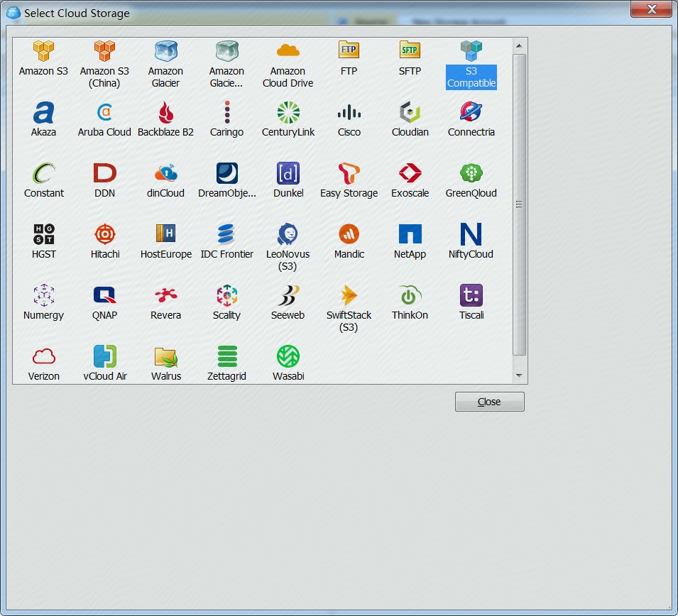Choose Walrus storage
This screenshot has height=616, width=678.
[166, 356]
